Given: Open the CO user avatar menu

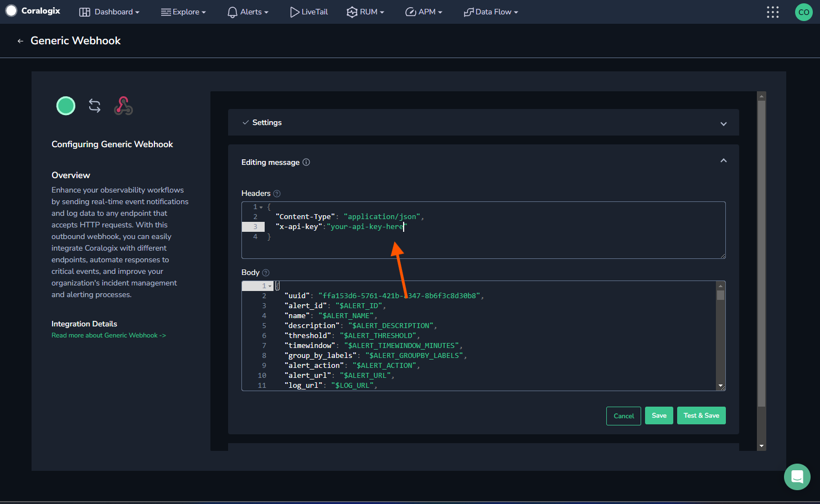Looking at the screenshot, I should point(803,12).
